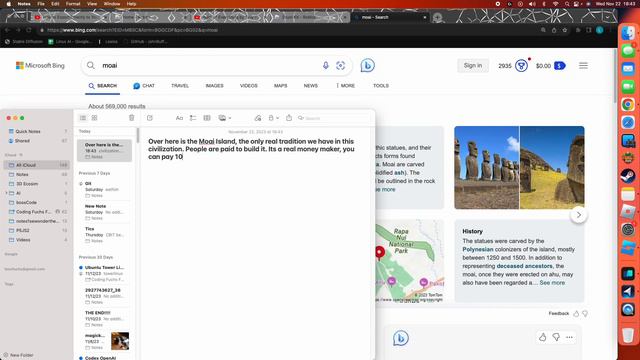Switch to the Bing CHAT tab
Image resolution: width=640 pixels, height=360 pixels.
pyautogui.click(x=144, y=86)
